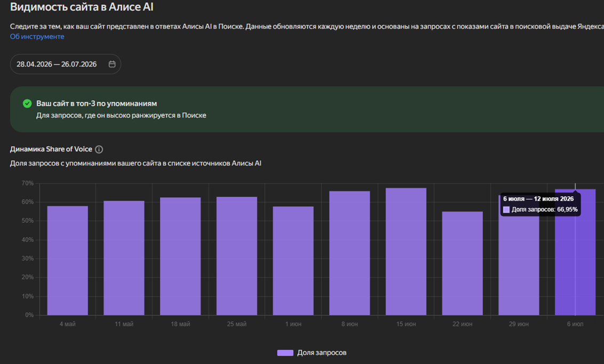Click the bar for 22 июн
The width and height of the screenshot is (604, 364).
click(462, 263)
